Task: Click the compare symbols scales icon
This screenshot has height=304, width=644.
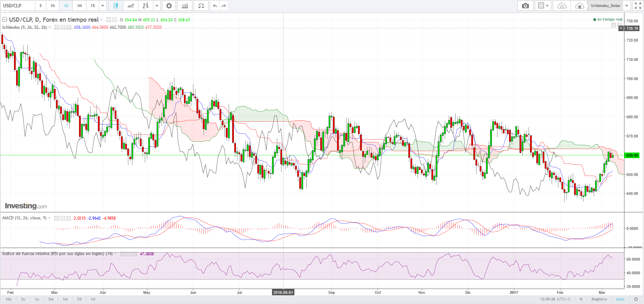Action: coord(201,6)
